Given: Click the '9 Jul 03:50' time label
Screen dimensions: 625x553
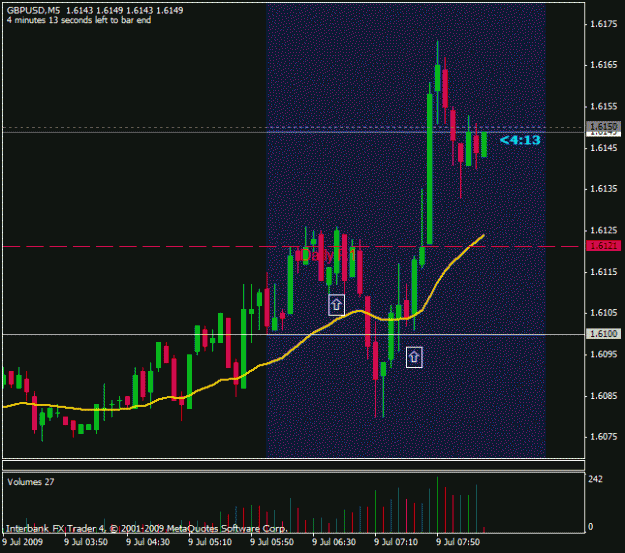Looking at the screenshot, I should click(86, 542).
